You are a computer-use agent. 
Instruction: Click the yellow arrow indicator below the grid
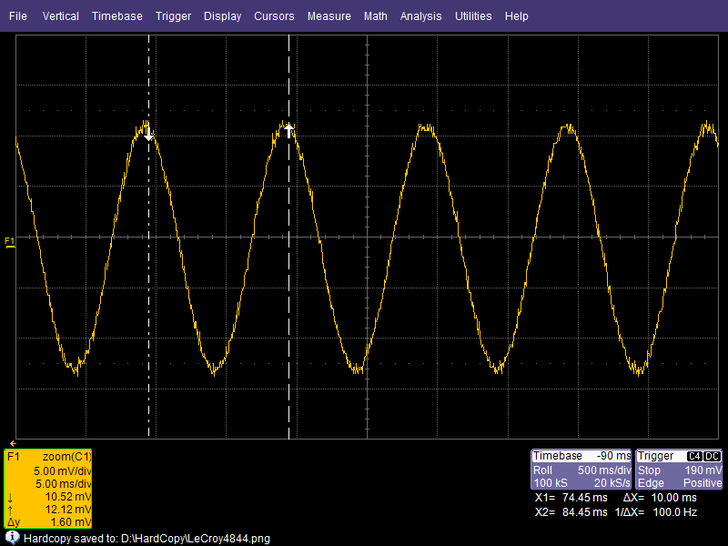(x=11, y=441)
